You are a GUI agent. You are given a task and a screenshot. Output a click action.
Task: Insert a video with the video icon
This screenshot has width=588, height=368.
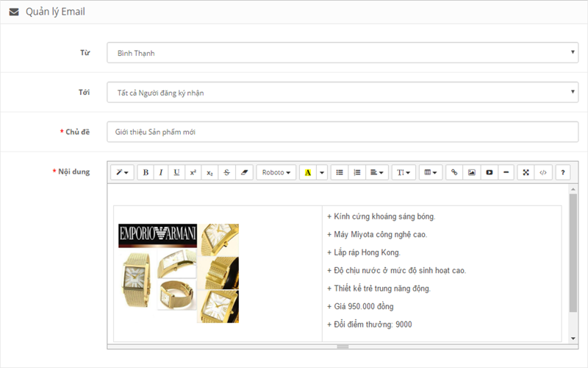pyautogui.click(x=489, y=172)
